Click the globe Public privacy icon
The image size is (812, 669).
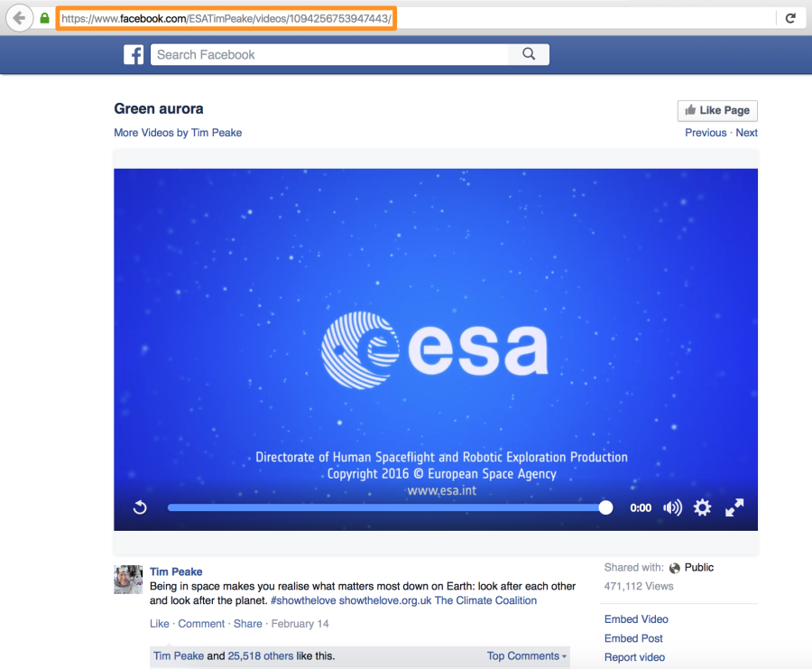coord(674,568)
